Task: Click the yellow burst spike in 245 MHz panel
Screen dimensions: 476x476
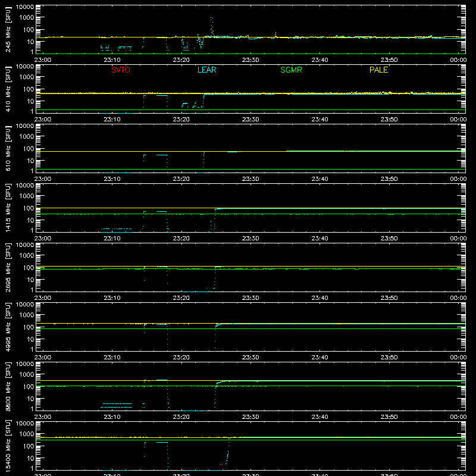Action: (212, 26)
